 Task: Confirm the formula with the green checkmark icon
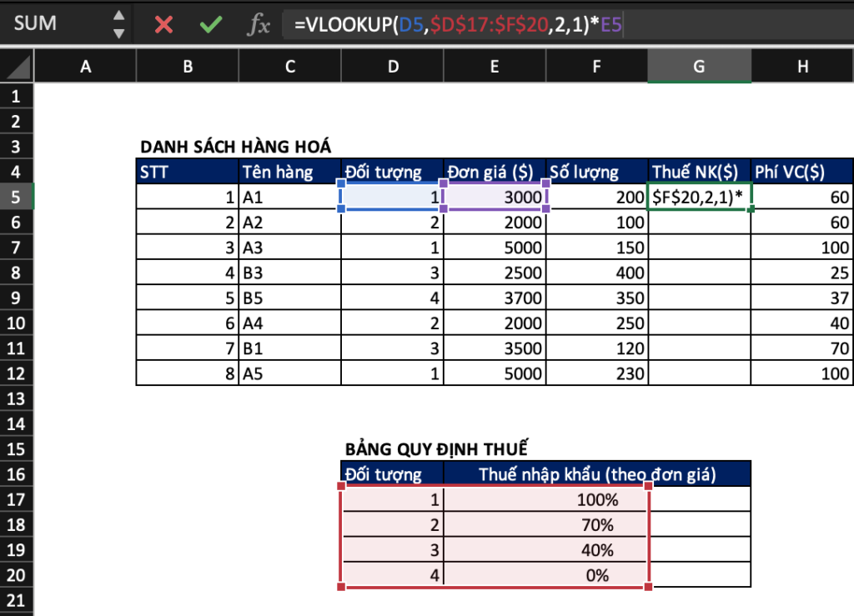pos(211,25)
